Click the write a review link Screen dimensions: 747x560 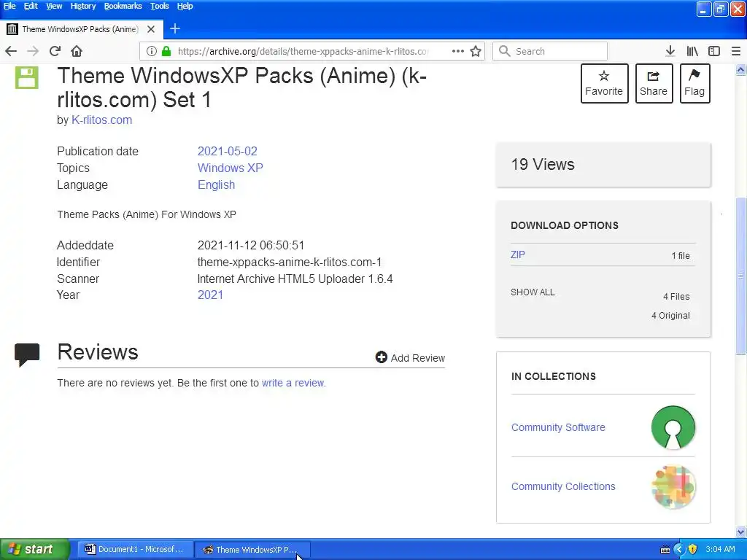[x=293, y=383]
